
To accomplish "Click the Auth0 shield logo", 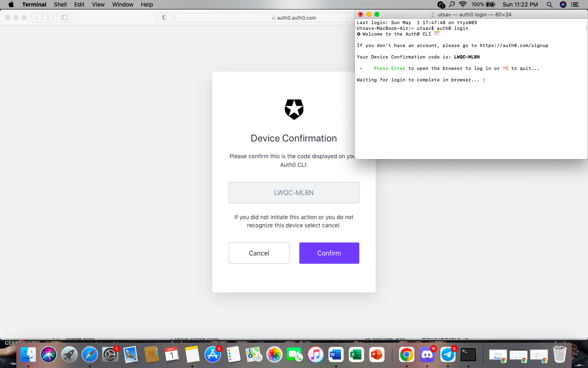I will click(x=294, y=109).
